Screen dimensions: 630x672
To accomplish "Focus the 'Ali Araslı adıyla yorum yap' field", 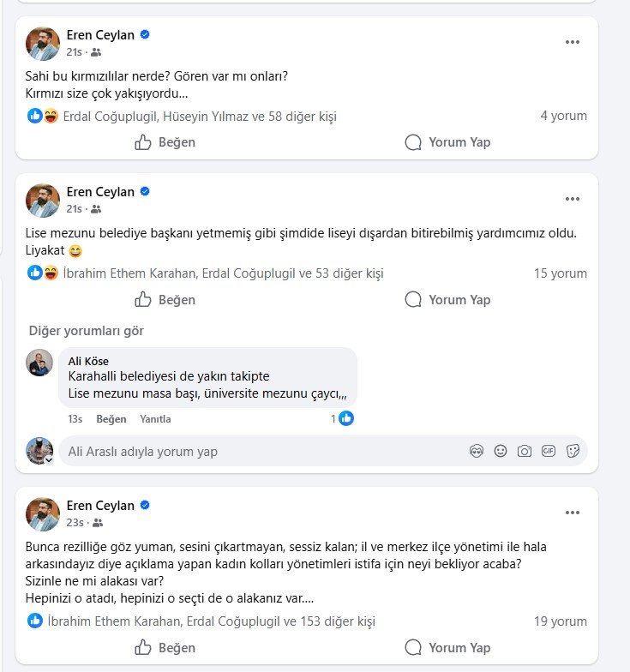I will click(x=257, y=452).
